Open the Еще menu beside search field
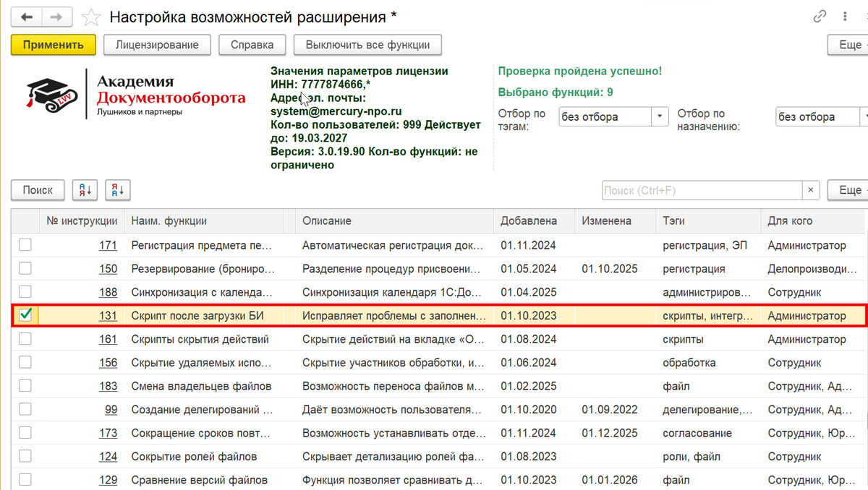Screen dimensions: 868x490 coord(848,190)
